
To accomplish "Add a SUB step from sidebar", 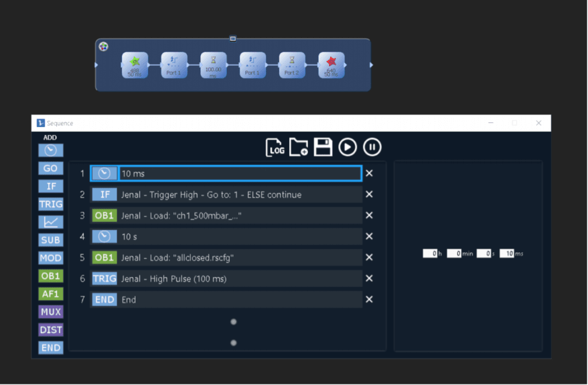I will tap(51, 240).
